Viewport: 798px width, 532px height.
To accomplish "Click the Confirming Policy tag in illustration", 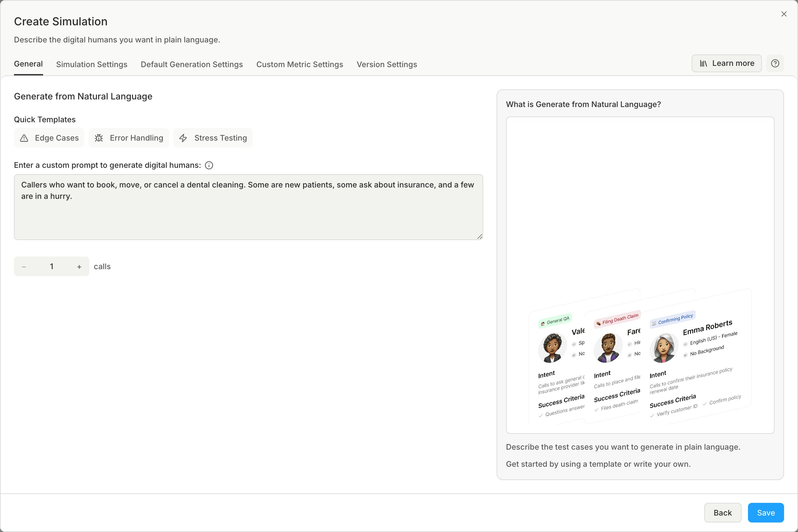I will click(x=673, y=319).
